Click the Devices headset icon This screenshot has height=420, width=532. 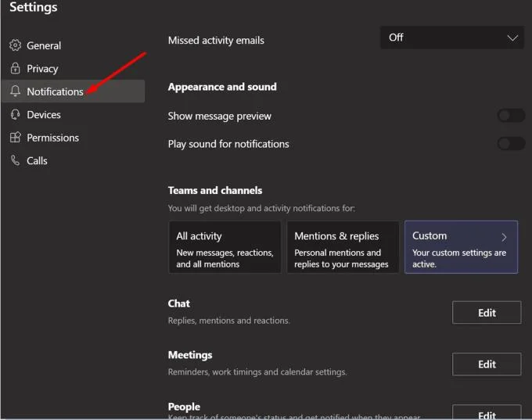click(16, 114)
